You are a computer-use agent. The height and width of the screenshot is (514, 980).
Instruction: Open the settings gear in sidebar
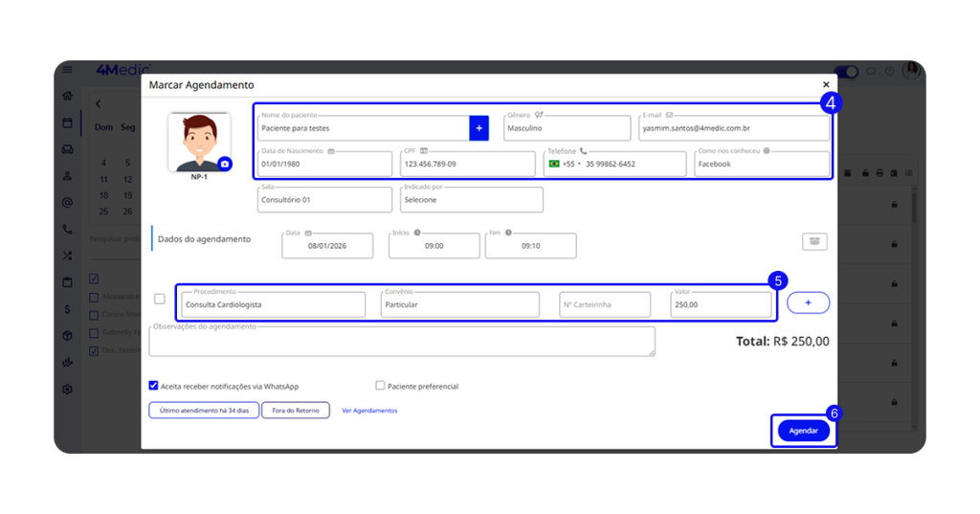[67, 390]
